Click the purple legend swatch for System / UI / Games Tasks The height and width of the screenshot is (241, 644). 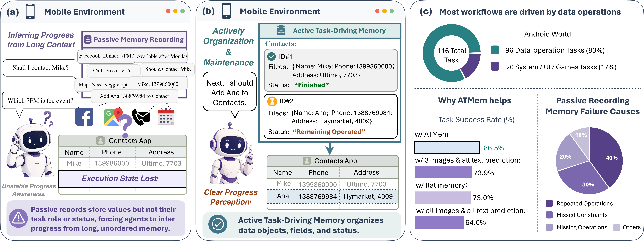pos(495,66)
